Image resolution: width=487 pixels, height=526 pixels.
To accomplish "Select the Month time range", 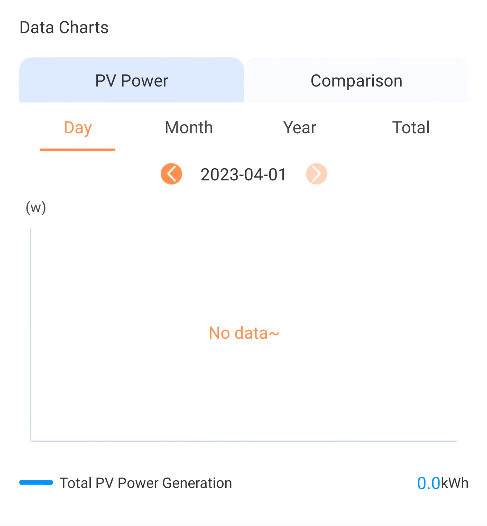I will coord(189,127).
